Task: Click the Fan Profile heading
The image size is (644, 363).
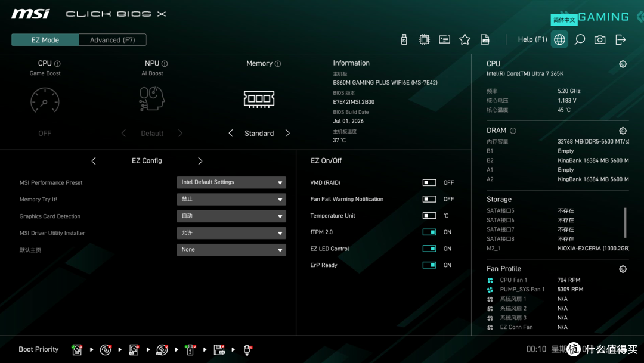Action: pos(503,269)
